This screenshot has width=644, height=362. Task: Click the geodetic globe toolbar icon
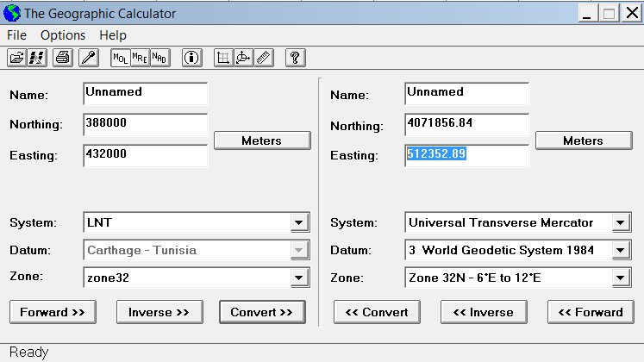(244, 58)
